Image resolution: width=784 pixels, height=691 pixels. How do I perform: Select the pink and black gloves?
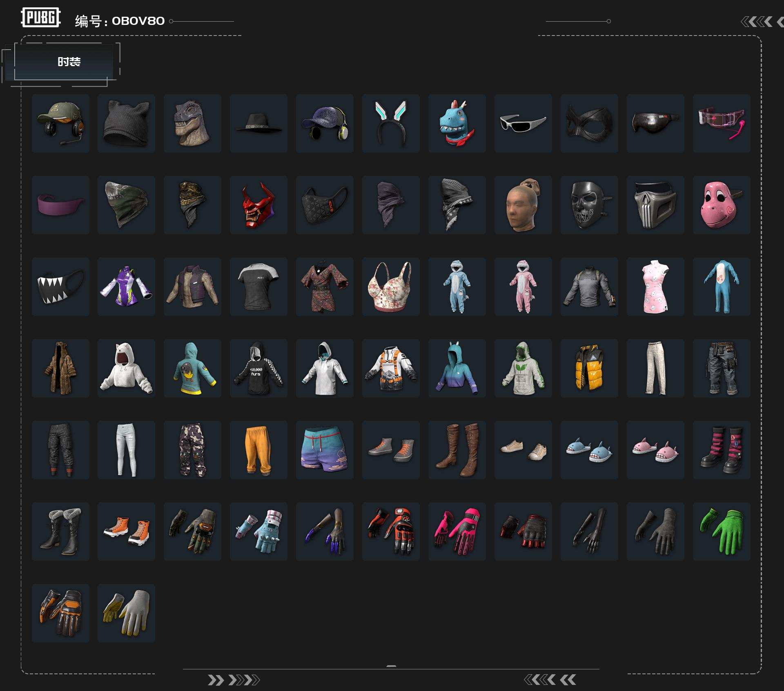[x=457, y=531]
